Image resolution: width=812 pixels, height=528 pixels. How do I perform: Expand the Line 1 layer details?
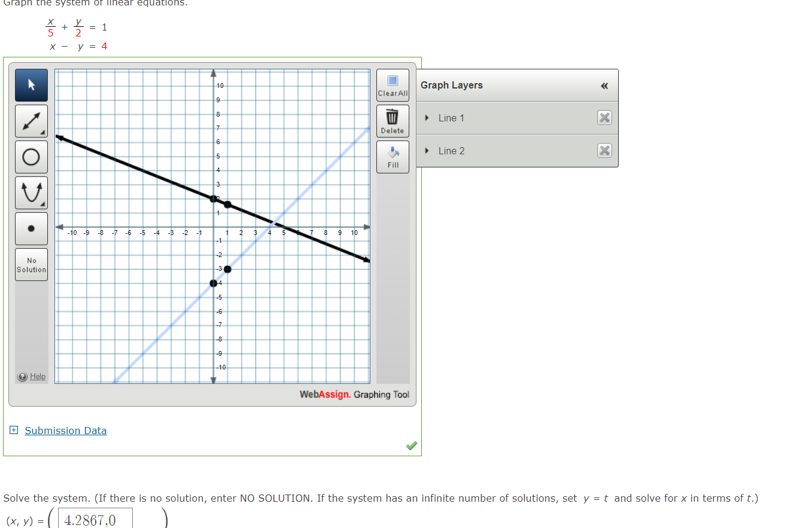pyautogui.click(x=426, y=118)
